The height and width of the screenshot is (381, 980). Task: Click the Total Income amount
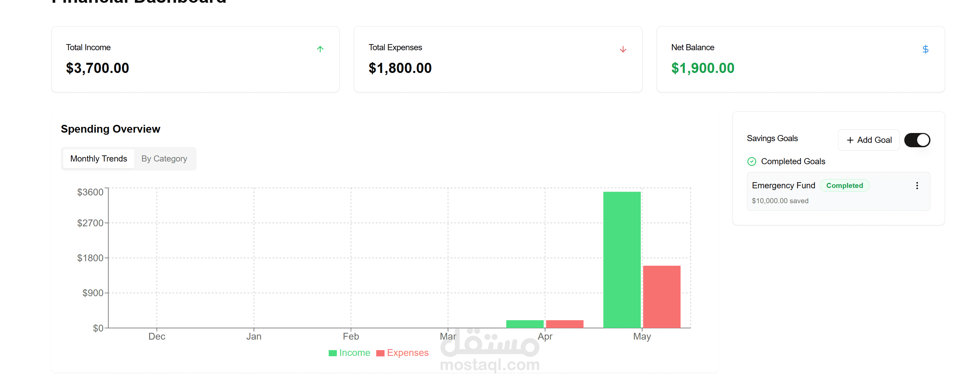(x=97, y=69)
